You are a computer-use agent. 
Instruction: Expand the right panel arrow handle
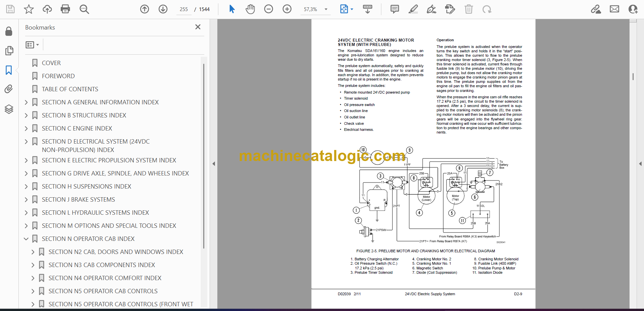tap(640, 164)
